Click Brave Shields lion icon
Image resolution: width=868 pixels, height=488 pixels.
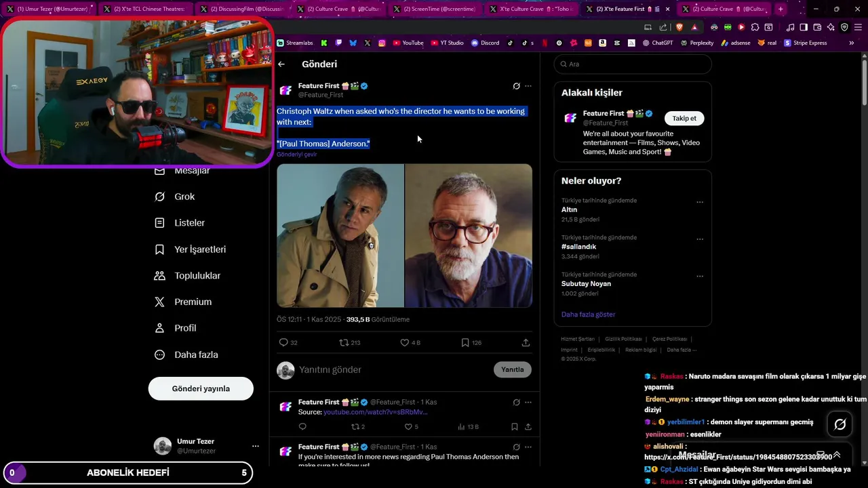click(679, 27)
